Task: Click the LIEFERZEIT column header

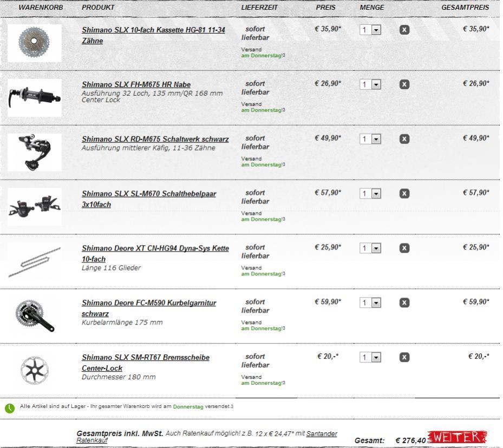Action: click(259, 8)
